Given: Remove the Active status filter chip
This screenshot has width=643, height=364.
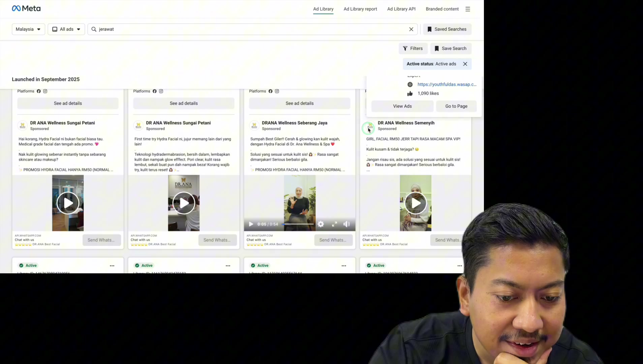Looking at the screenshot, I should click(x=465, y=64).
